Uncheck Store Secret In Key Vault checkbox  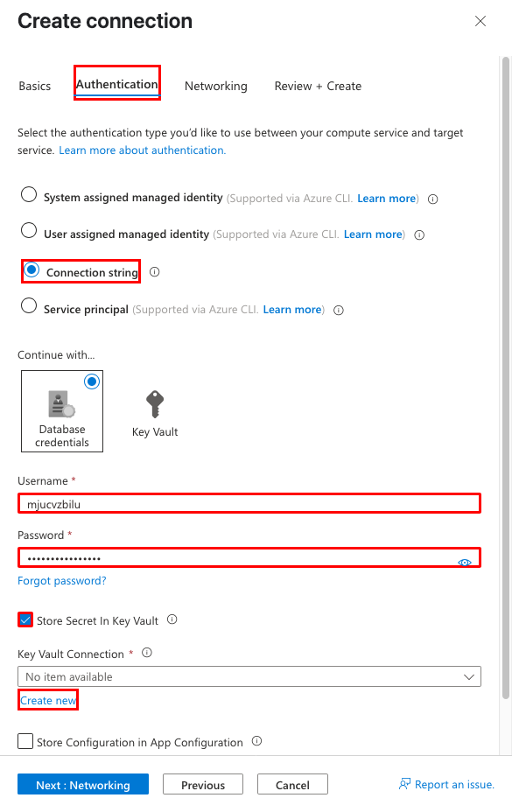coord(25,619)
